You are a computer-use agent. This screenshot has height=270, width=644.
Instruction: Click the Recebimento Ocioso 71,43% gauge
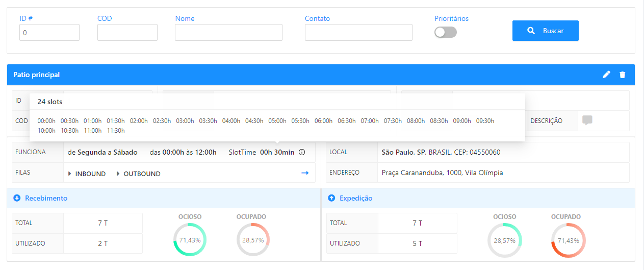tap(190, 240)
